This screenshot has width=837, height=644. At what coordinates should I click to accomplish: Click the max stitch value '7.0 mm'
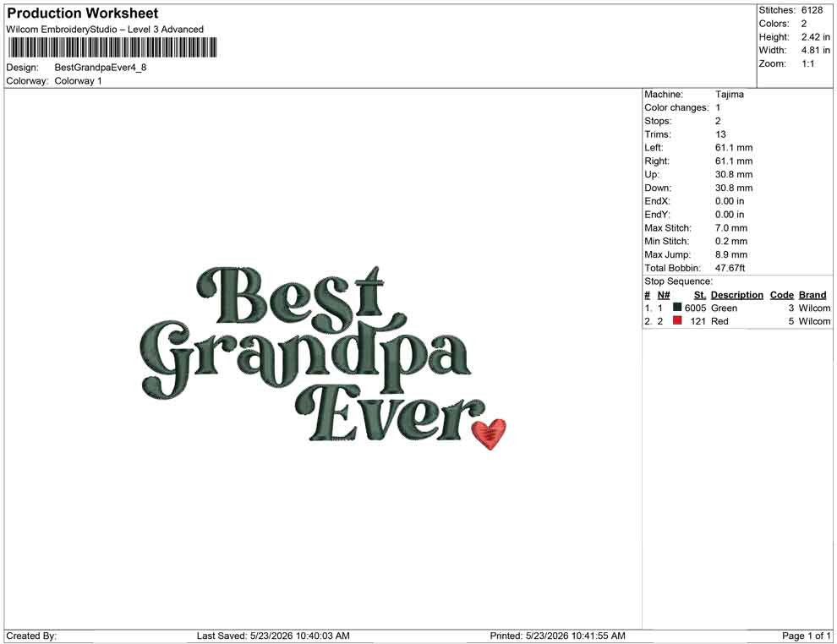tap(731, 228)
